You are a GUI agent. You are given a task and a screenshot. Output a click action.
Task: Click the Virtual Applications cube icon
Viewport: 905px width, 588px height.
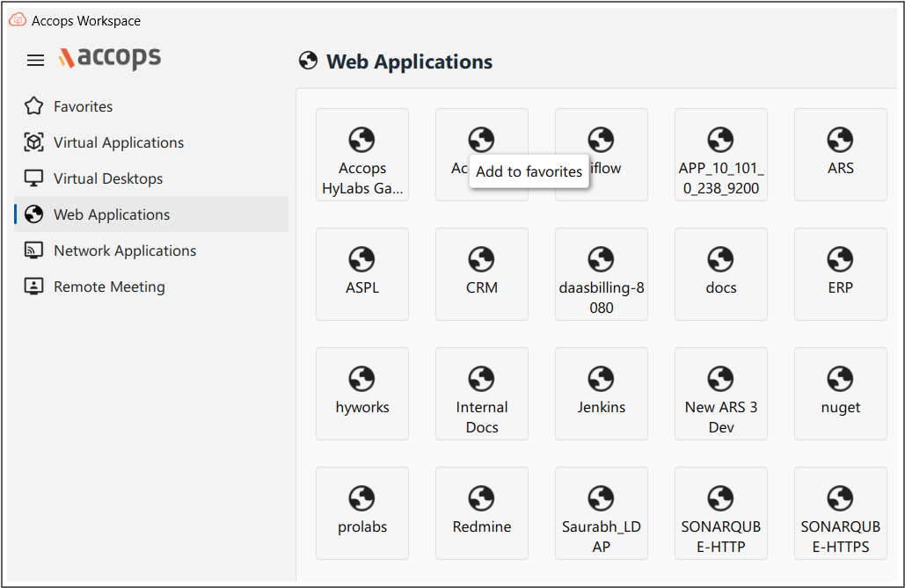coord(33,142)
